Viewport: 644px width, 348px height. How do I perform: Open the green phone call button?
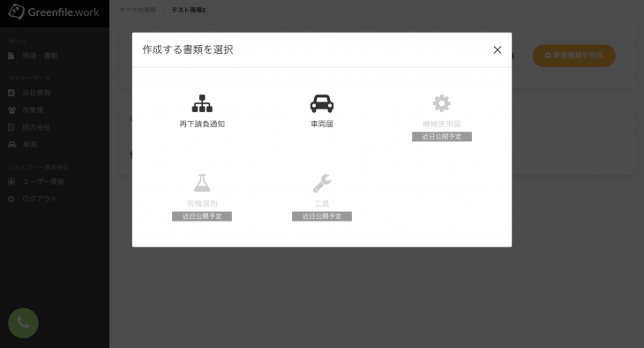pos(23,323)
